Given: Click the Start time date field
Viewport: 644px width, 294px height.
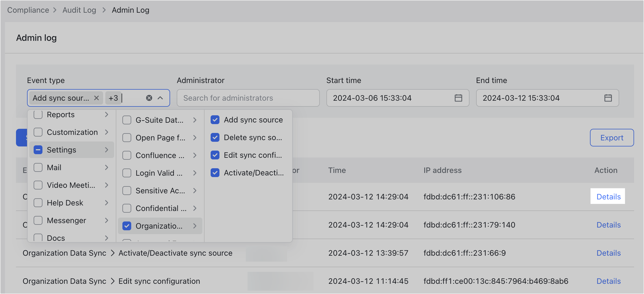Looking at the screenshot, I should tap(398, 98).
